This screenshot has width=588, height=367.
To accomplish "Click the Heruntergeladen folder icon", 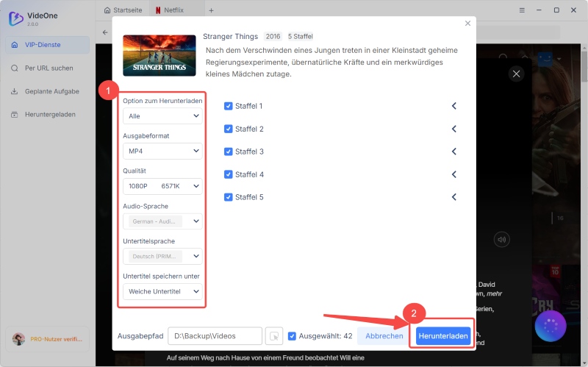I will (15, 115).
